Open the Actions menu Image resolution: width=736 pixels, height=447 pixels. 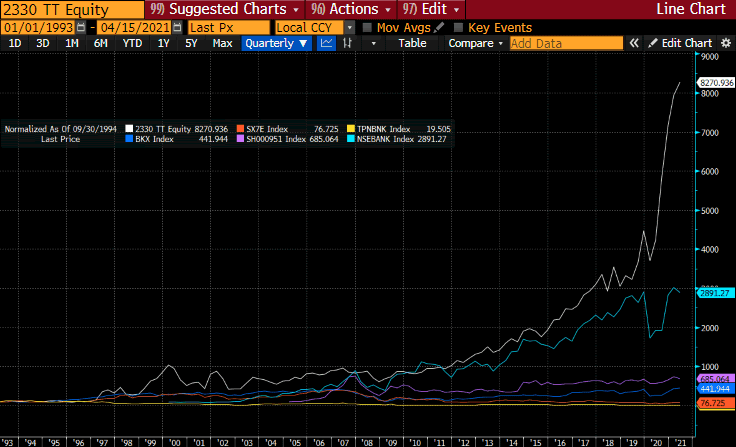tap(351, 9)
